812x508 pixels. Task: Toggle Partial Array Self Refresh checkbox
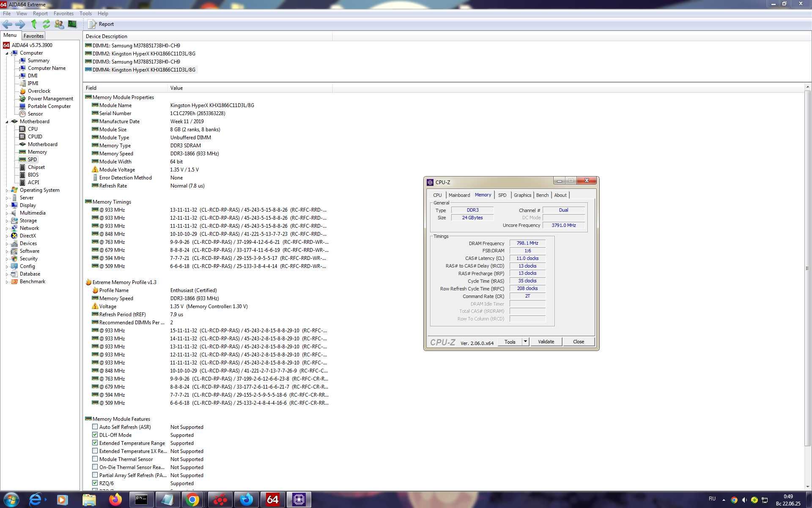(95, 475)
